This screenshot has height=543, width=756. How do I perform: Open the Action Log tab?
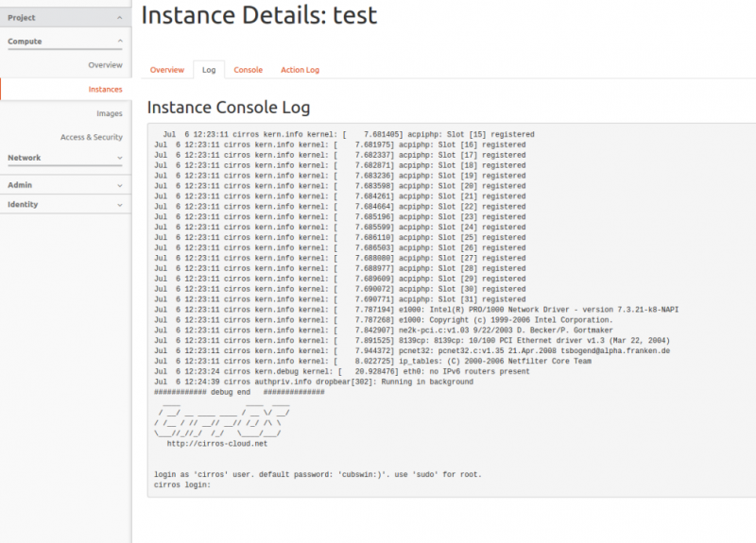(300, 70)
